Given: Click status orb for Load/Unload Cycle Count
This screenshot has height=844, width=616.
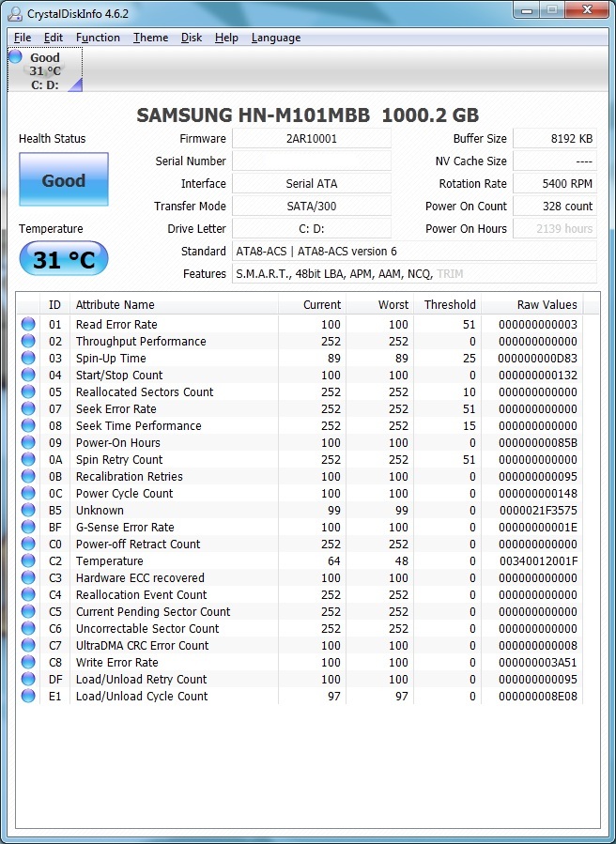Looking at the screenshot, I should (28, 696).
